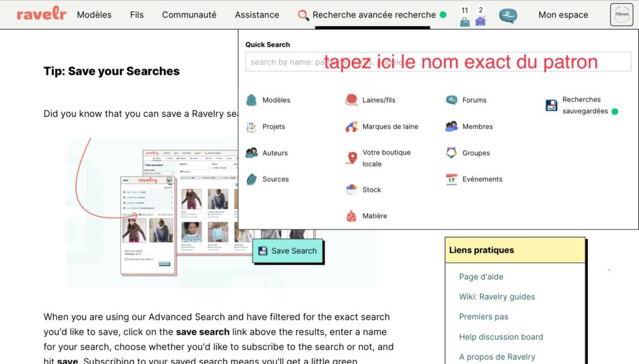
Task: Open the Fils navigation menu
Action: click(137, 15)
